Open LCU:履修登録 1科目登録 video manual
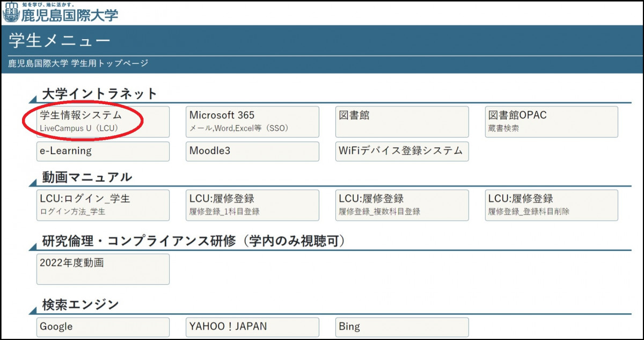This screenshot has width=644, height=340. (x=252, y=205)
